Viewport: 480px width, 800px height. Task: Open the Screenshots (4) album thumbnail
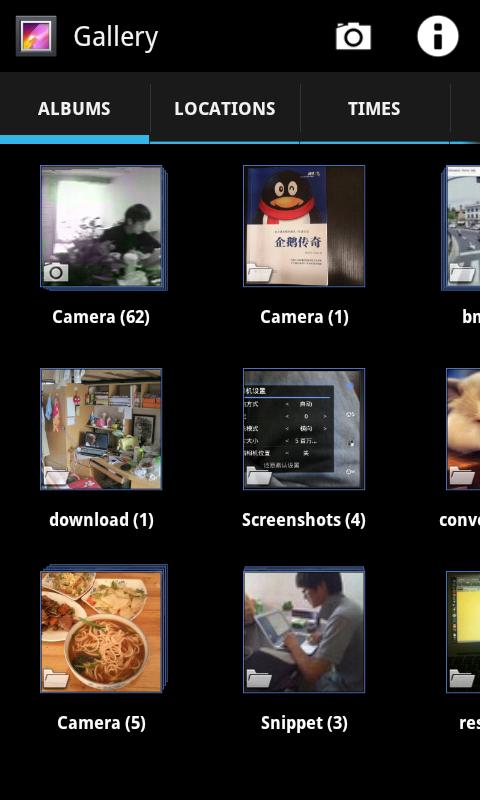[x=304, y=429]
